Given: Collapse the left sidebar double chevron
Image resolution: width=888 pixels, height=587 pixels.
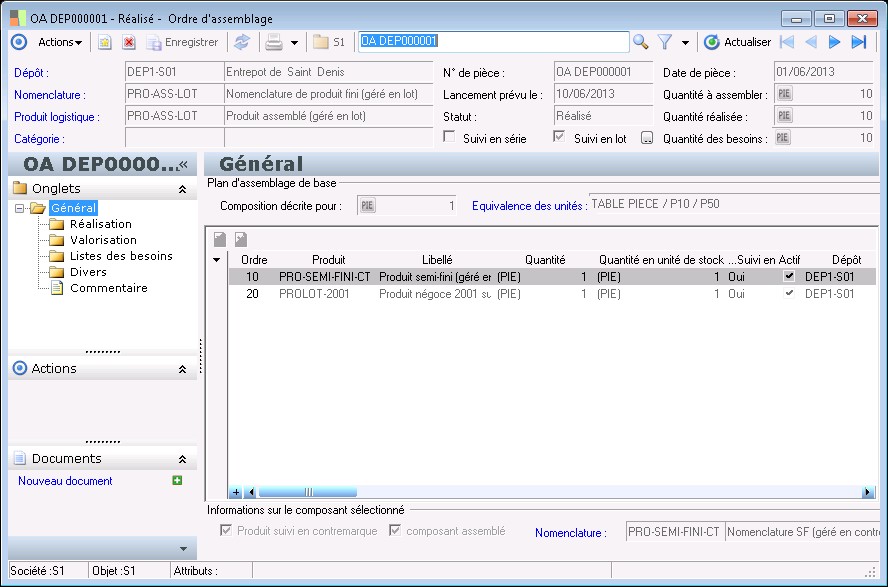Looking at the screenshot, I should tap(183, 164).
